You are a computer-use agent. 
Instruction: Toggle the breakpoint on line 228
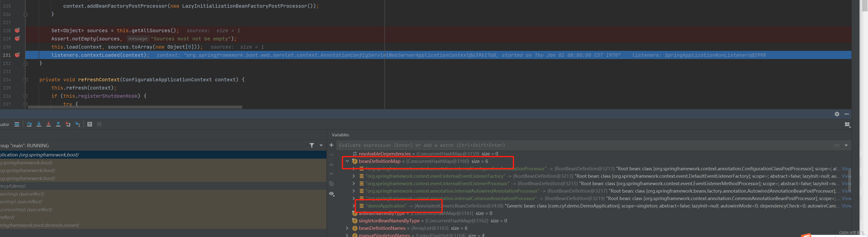(17, 30)
